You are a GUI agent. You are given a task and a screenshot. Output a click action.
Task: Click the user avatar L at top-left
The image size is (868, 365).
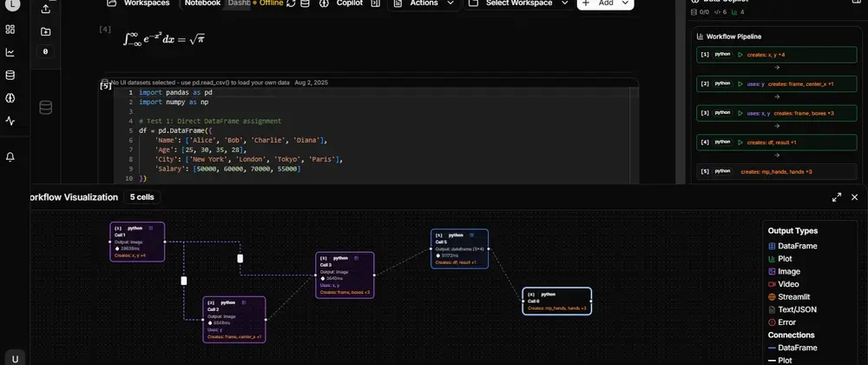tap(13, 4)
